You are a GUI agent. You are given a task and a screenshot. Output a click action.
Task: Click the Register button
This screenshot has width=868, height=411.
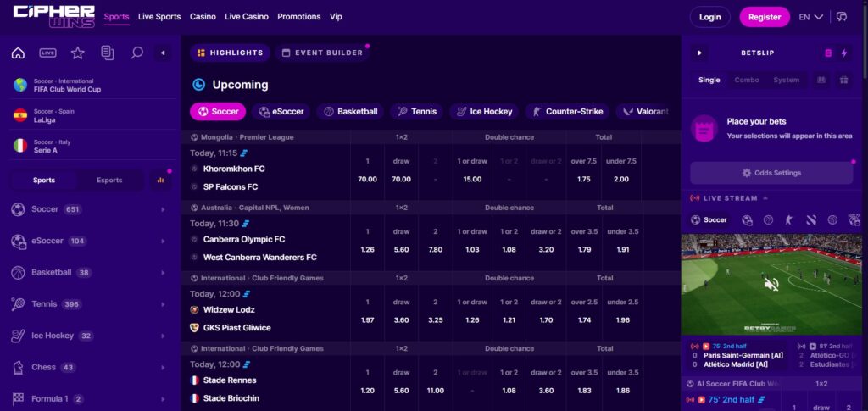tap(764, 17)
